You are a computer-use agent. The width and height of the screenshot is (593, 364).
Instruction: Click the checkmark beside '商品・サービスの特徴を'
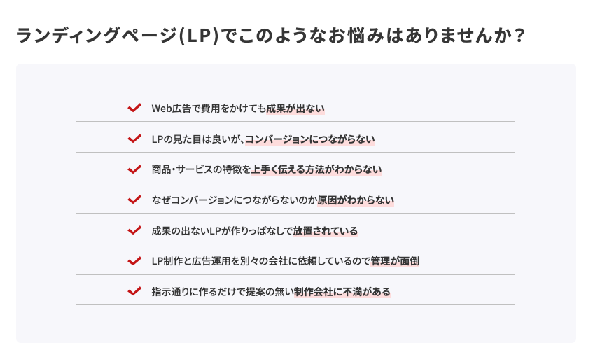tap(134, 169)
